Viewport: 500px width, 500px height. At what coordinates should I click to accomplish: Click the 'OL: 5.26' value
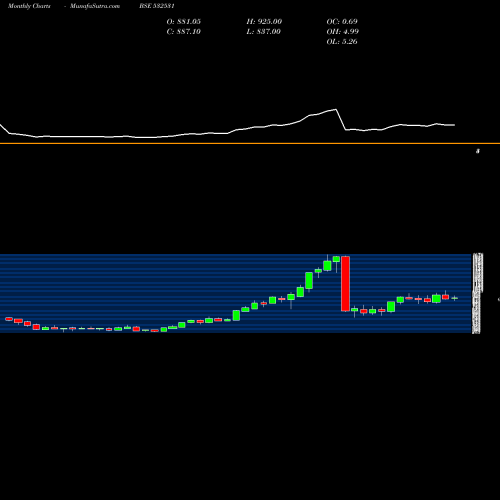pos(342,42)
